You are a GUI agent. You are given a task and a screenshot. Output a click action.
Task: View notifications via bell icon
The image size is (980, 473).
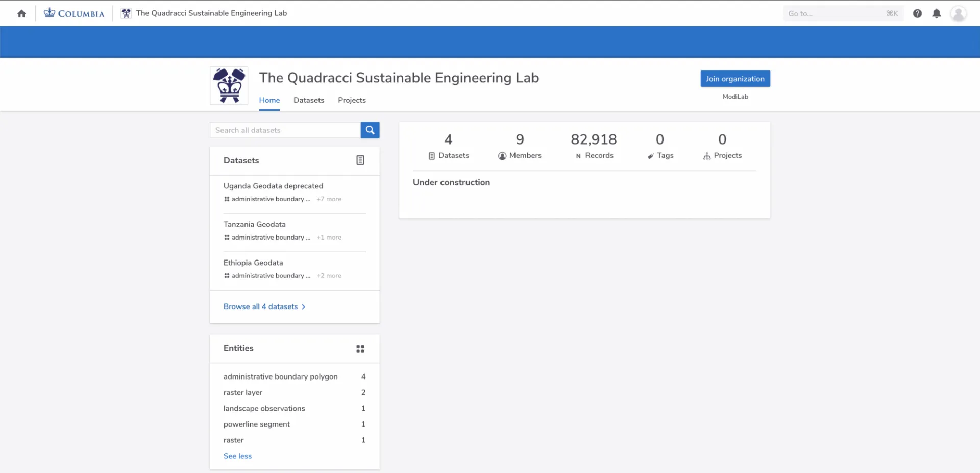[937, 14]
